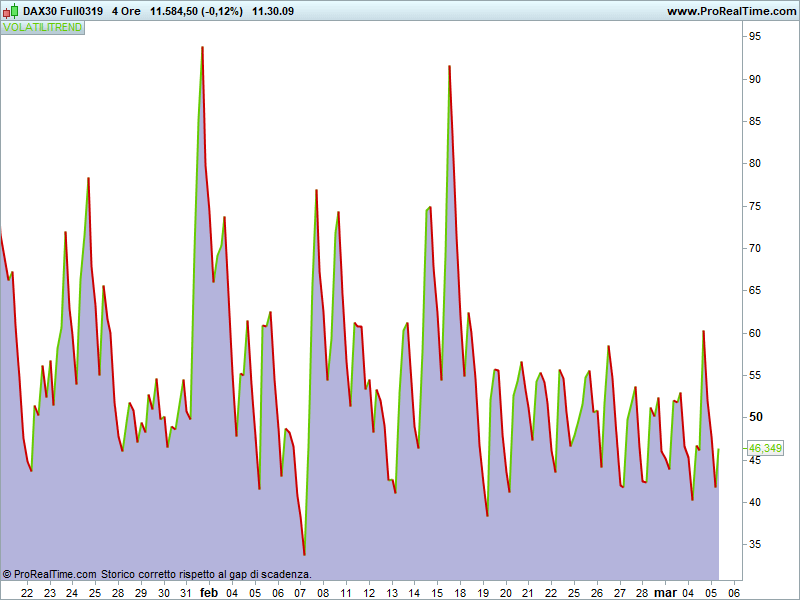
Task: Click the candlestick icon beside DAX30 title
Action: [10, 11]
